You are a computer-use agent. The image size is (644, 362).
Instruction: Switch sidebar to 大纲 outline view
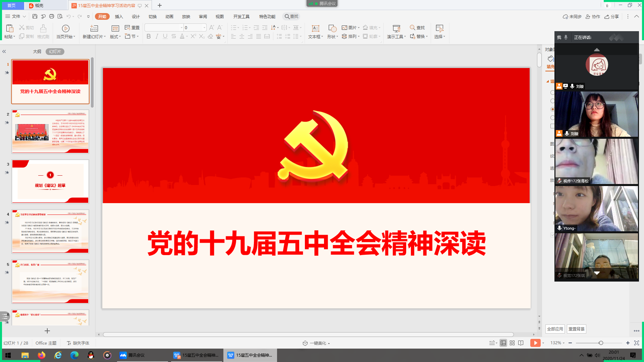click(37, 52)
